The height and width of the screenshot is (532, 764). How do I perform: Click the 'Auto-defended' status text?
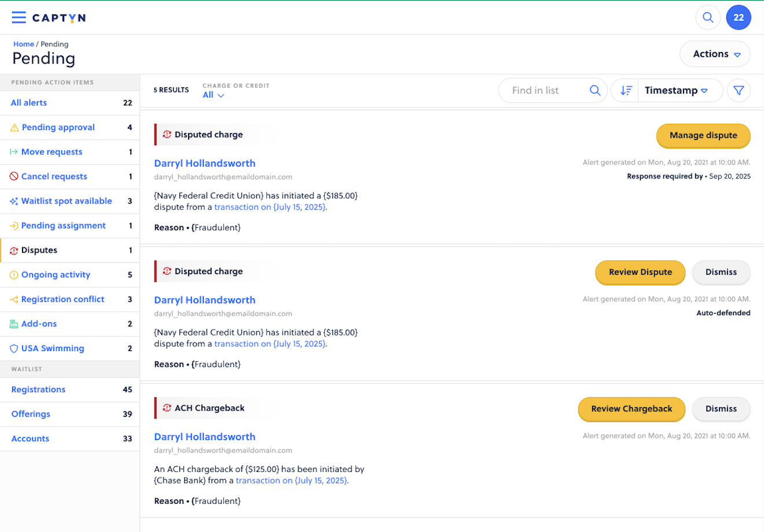[x=723, y=313]
